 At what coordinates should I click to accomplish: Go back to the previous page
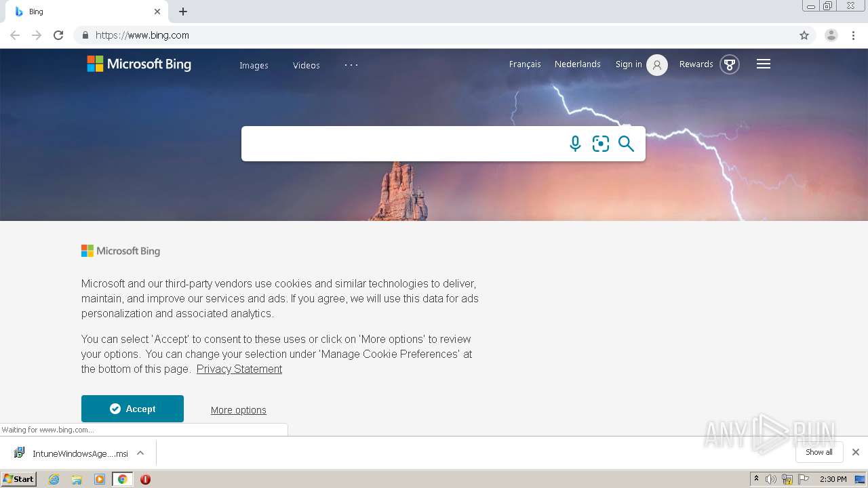pyautogui.click(x=15, y=35)
